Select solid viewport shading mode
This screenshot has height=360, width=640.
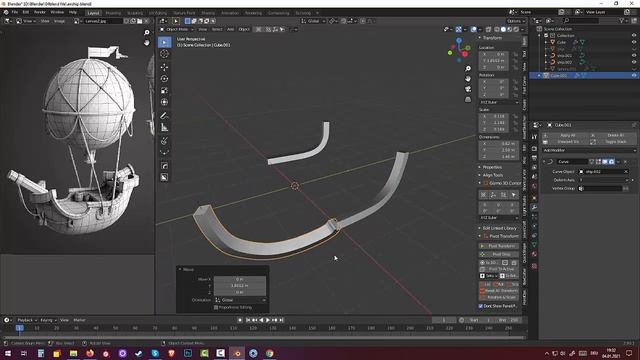[x=503, y=29]
